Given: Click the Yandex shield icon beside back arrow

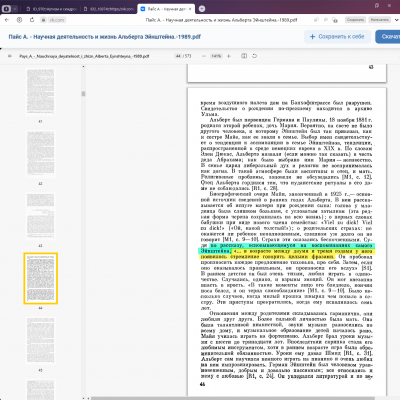Looking at the screenshot, I should coord(19,20).
